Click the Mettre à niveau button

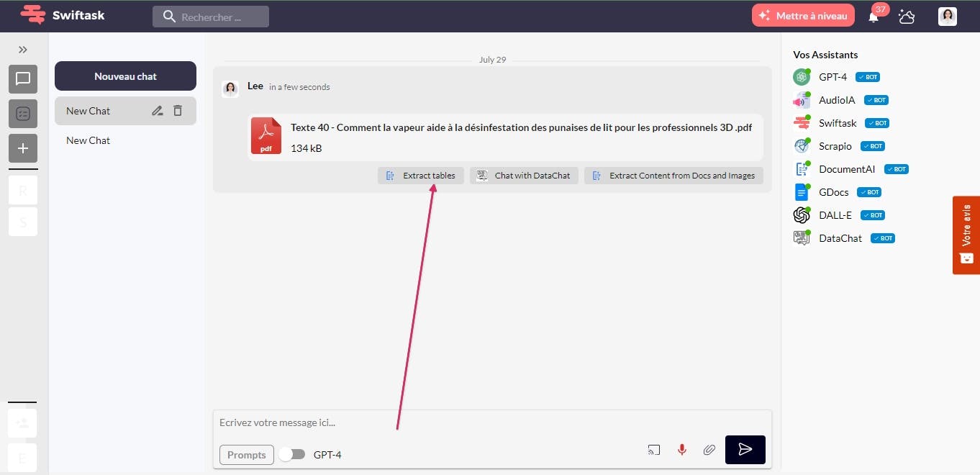click(803, 15)
